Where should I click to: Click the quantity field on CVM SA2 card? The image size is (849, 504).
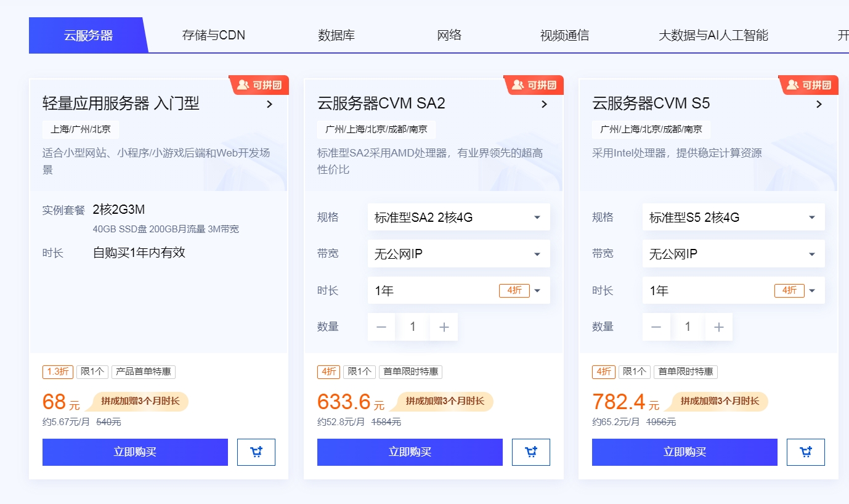413,327
